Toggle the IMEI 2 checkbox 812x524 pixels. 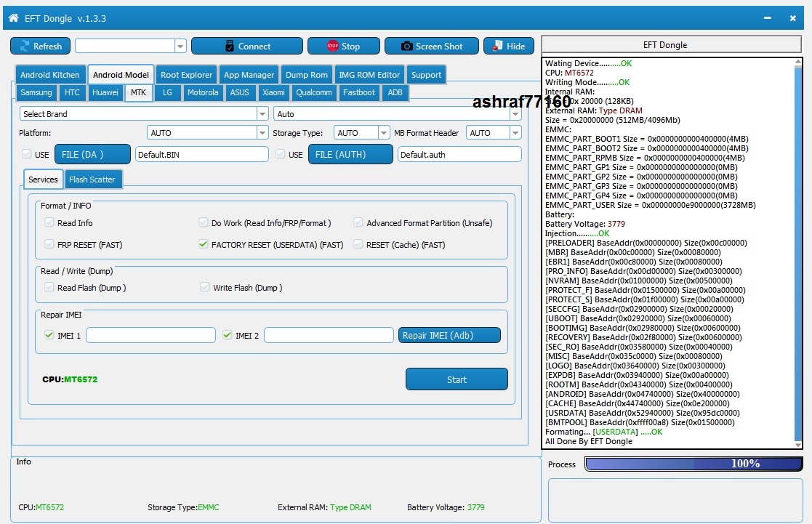coord(228,335)
